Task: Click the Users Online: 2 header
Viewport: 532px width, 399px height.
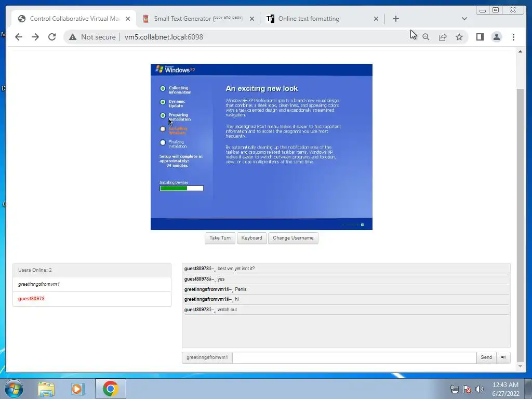Action: pyautogui.click(x=92, y=270)
